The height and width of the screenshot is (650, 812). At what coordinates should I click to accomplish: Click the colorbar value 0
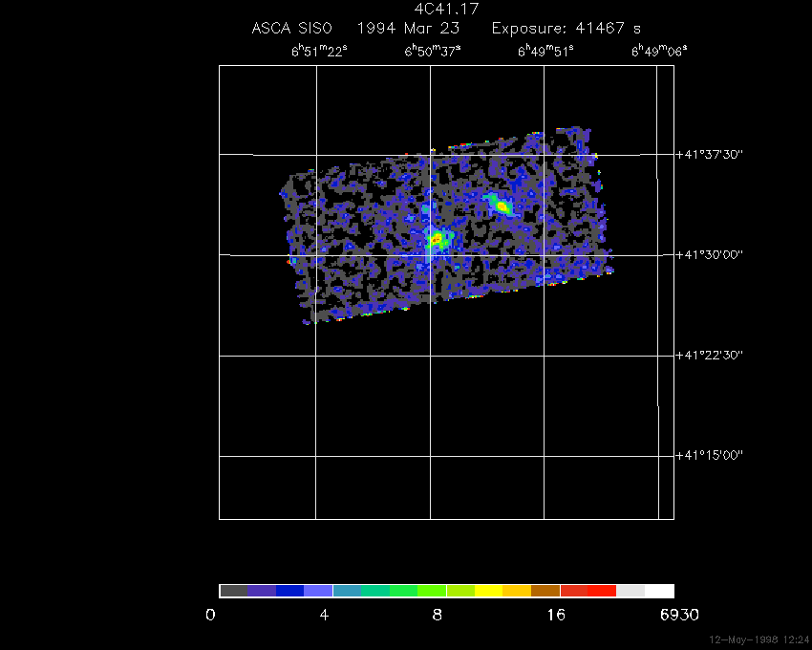[210, 616]
